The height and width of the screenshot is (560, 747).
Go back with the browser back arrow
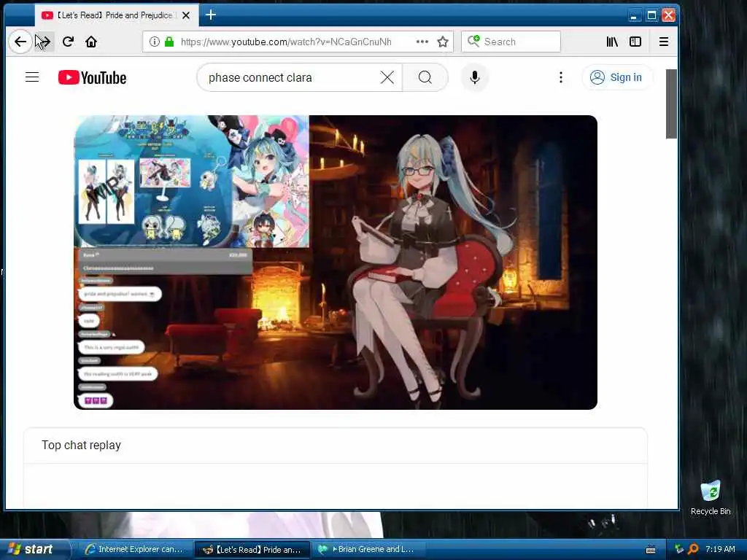(x=20, y=42)
